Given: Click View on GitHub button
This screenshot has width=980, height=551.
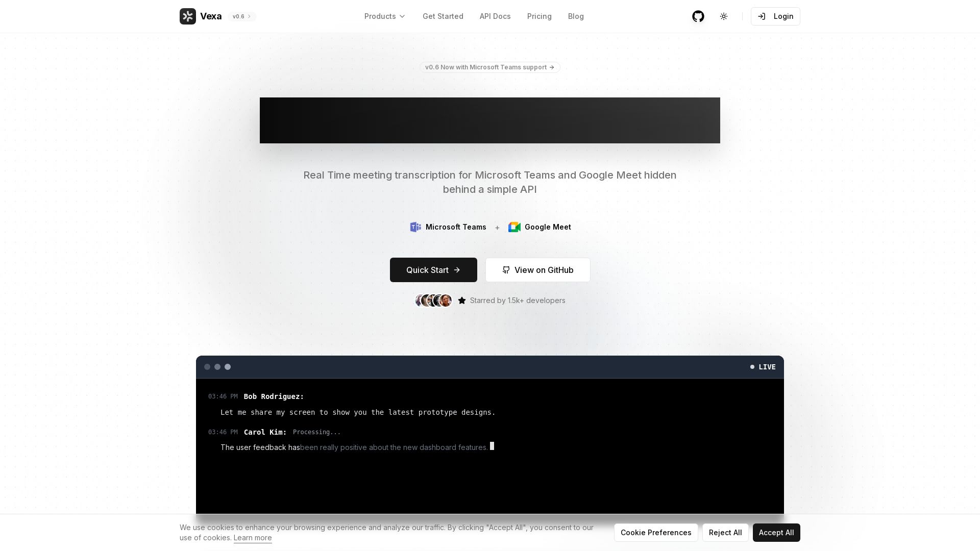Looking at the screenshot, I should (537, 270).
